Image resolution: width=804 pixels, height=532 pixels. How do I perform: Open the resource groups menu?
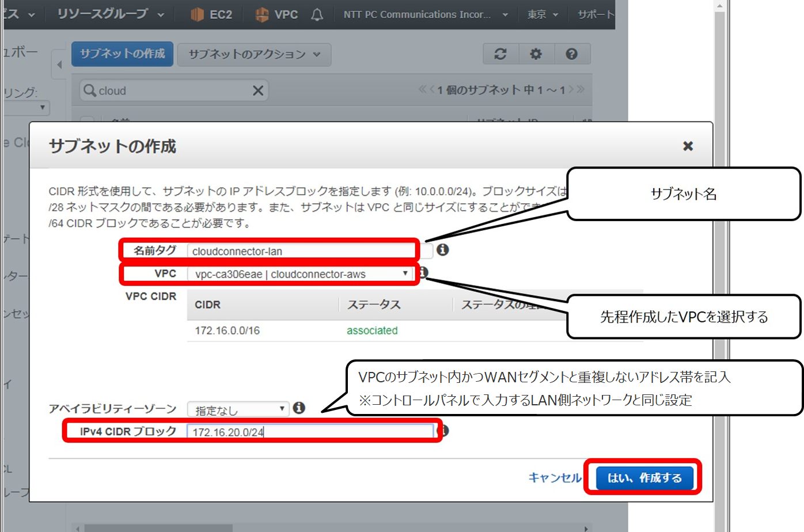110,14
